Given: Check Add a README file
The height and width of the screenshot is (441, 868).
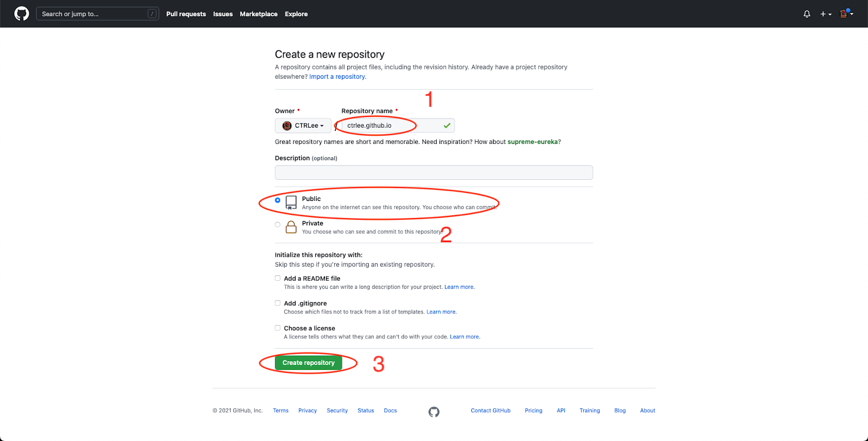Looking at the screenshot, I should click(278, 278).
